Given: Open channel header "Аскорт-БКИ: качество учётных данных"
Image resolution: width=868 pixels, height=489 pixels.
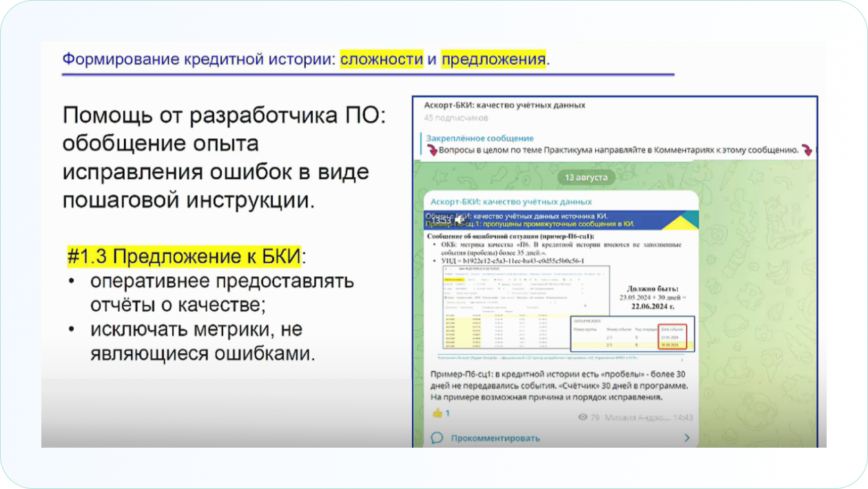Looking at the screenshot, I should tap(505, 105).
